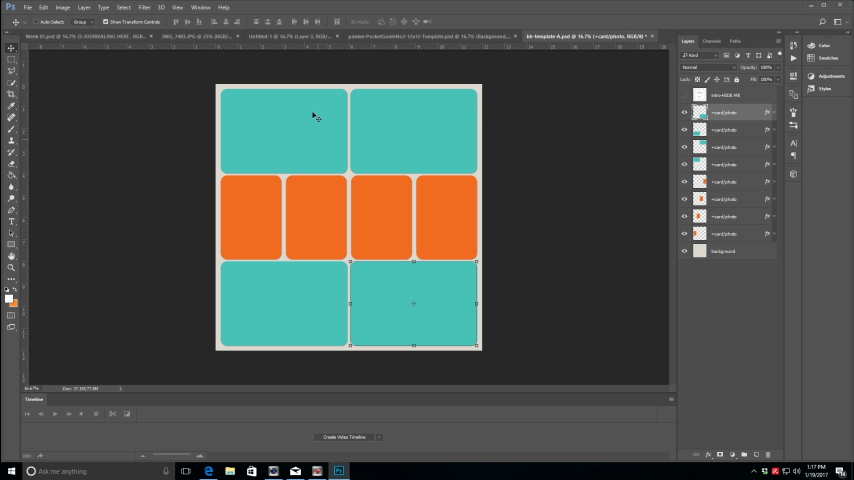Select the Lasso tool

[x=11, y=71]
